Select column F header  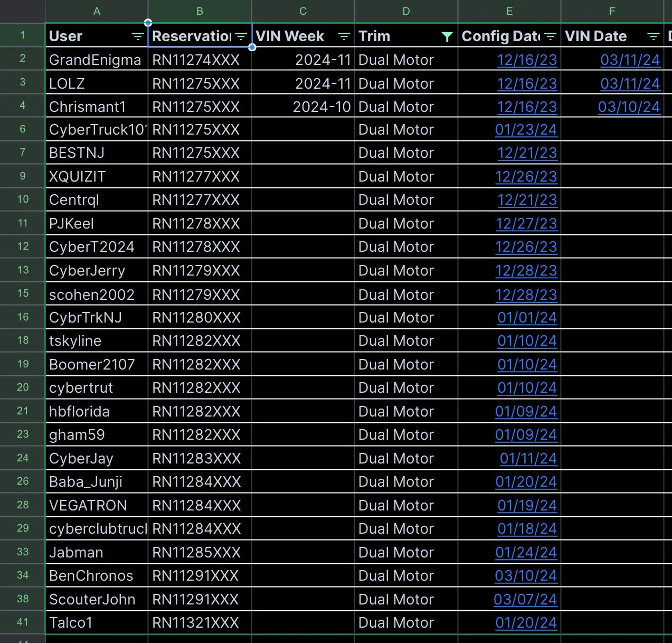[x=612, y=11]
